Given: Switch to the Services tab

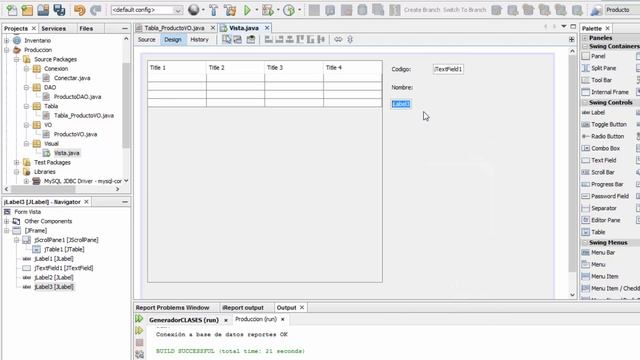Looking at the screenshot, I should point(53,29).
